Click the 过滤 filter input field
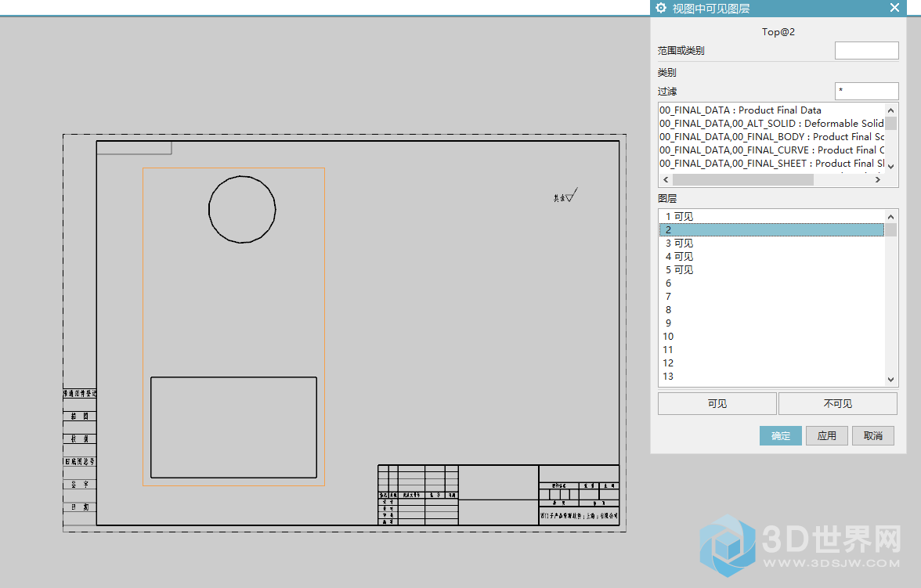 pyautogui.click(x=866, y=91)
